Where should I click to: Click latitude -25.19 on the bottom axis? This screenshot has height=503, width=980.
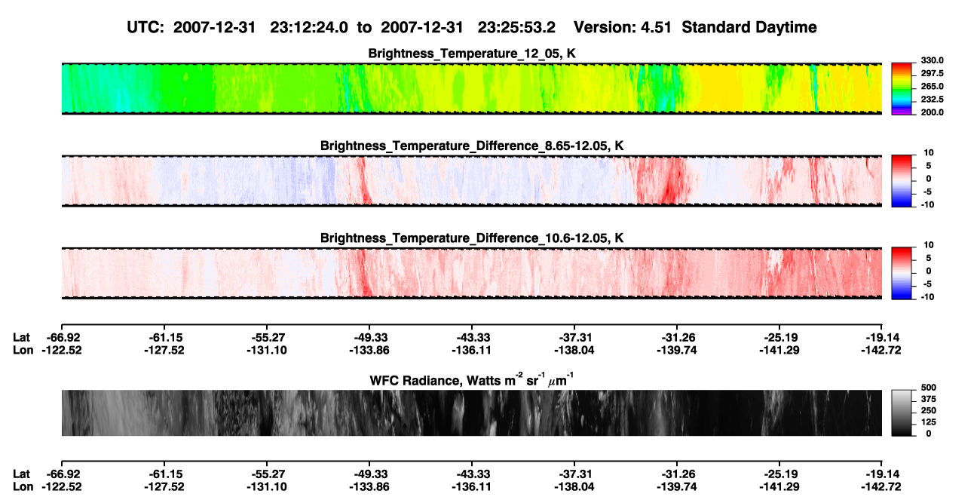[x=779, y=474]
